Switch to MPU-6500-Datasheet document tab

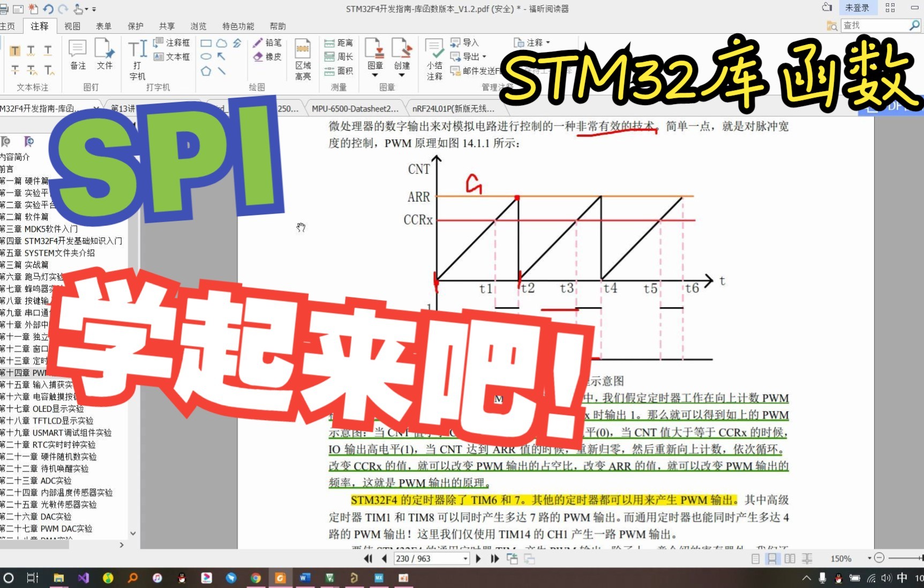point(355,109)
